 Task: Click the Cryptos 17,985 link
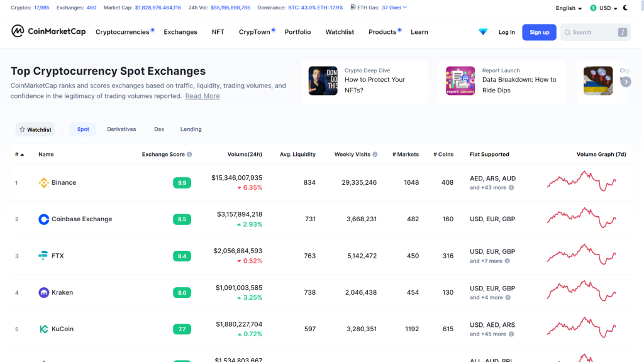click(x=42, y=8)
